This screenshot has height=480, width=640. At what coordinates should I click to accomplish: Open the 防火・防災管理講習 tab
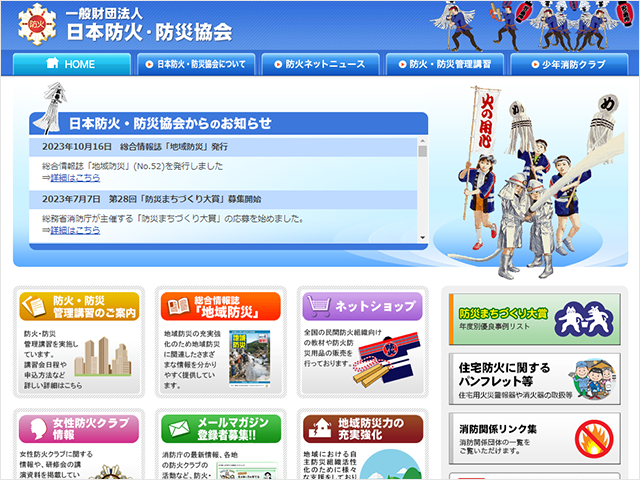click(445, 64)
